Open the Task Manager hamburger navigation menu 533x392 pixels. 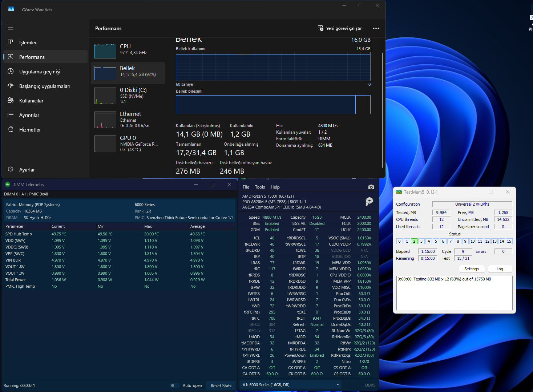(11, 28)
